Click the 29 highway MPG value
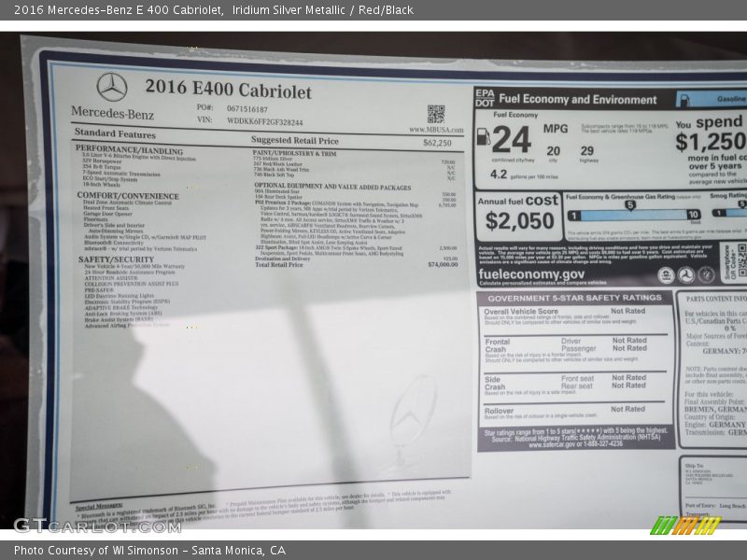747x560 pixels. (587, 151)
